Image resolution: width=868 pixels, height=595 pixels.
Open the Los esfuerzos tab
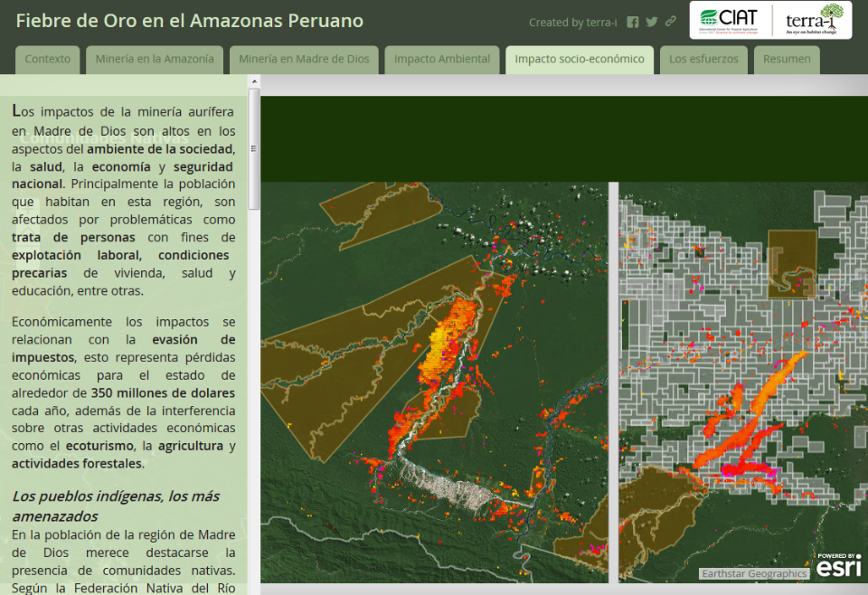703,60
